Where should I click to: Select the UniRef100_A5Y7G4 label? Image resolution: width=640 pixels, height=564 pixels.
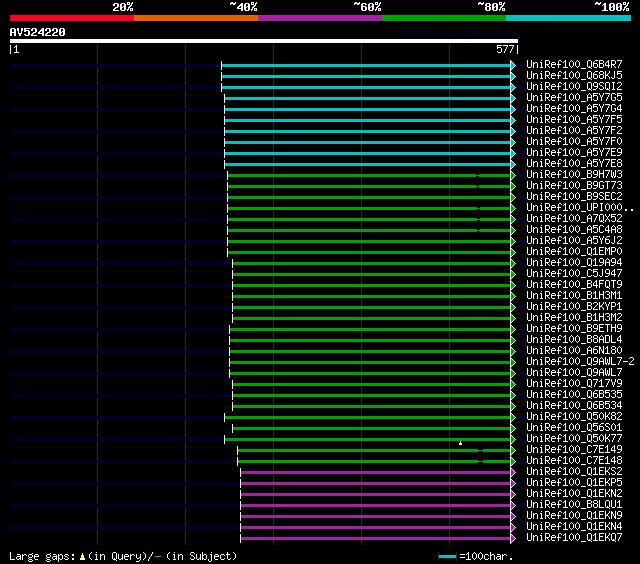574,109
